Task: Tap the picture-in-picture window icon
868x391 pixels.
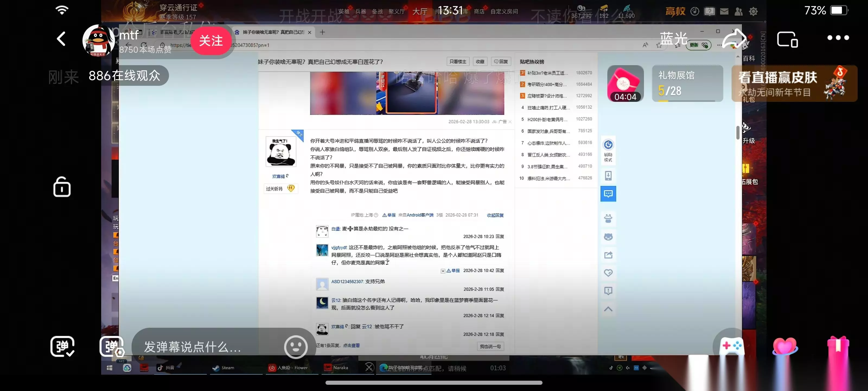Action: tap(787, 39)
